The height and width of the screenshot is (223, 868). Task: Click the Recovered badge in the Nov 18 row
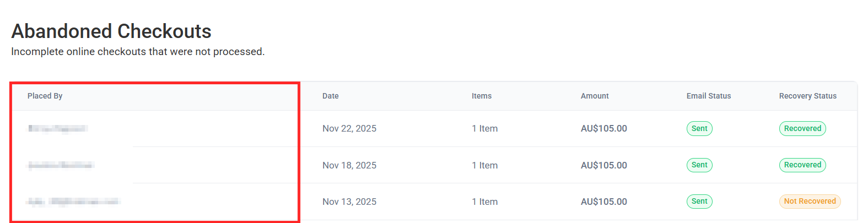click(x=802, y=165)
